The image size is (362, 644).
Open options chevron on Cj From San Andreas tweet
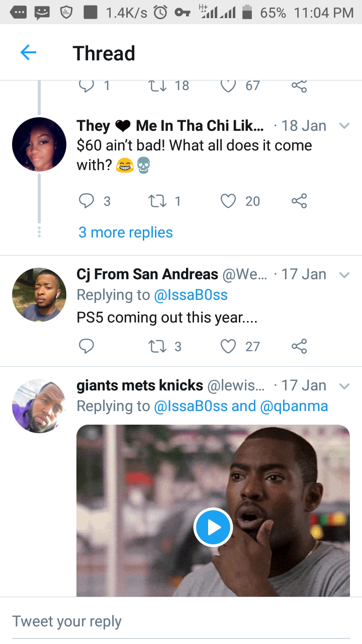click(344, 275)
